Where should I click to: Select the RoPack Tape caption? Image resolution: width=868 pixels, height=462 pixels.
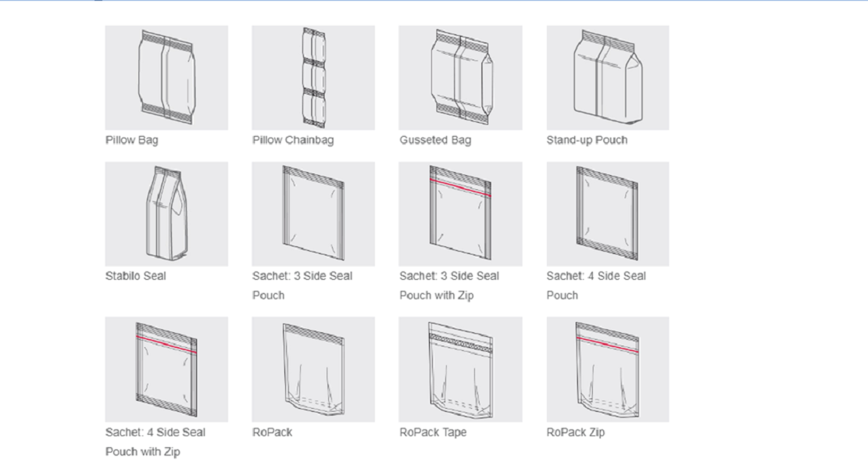(x=433, y=432)
